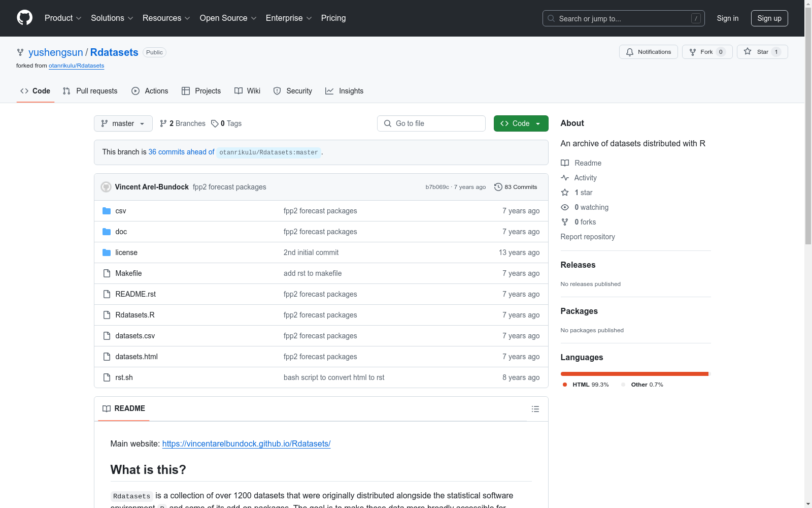Expand the Open Source menu
The width and height of the screenshot is (812, 508).
[x=228, y=18]
